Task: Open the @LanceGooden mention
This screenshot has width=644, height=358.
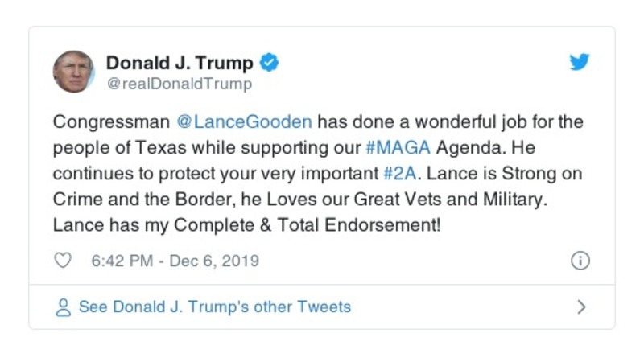Action: coord(244,123)
